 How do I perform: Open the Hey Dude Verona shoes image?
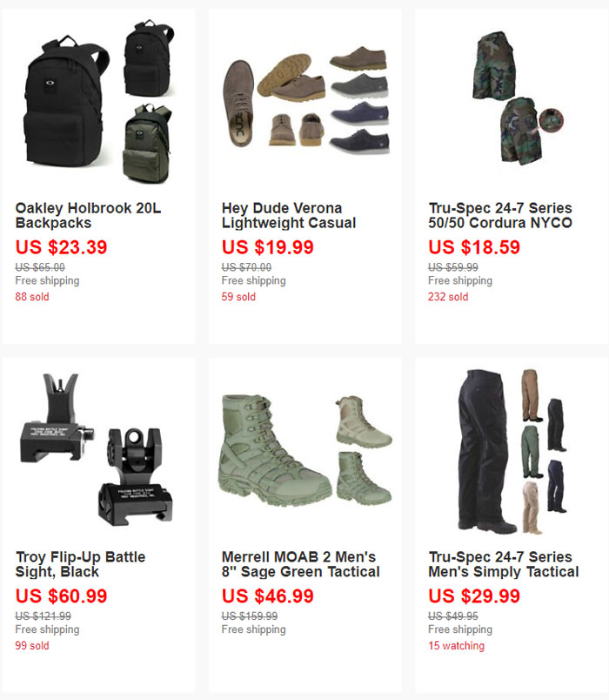coord(305,101)
